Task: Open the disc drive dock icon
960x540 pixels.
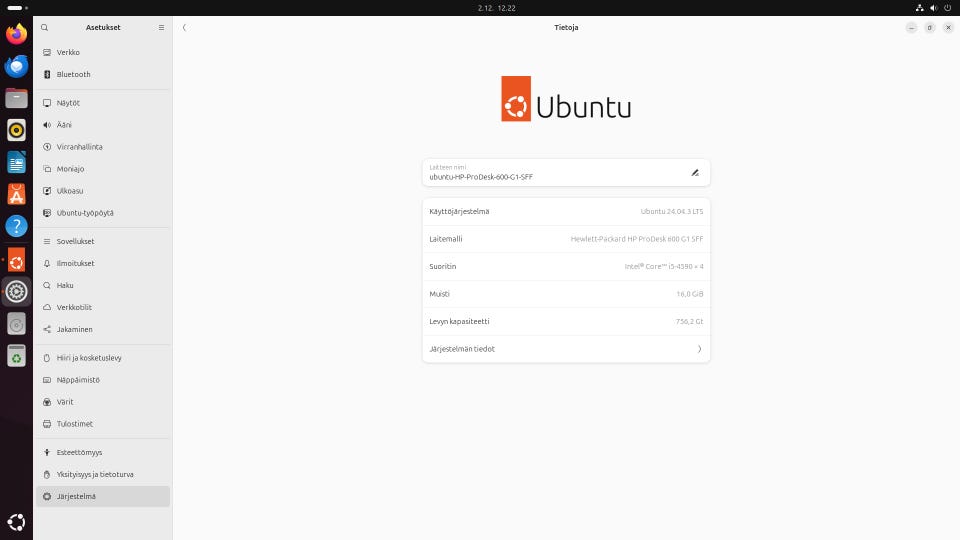Action: point(17,324)
